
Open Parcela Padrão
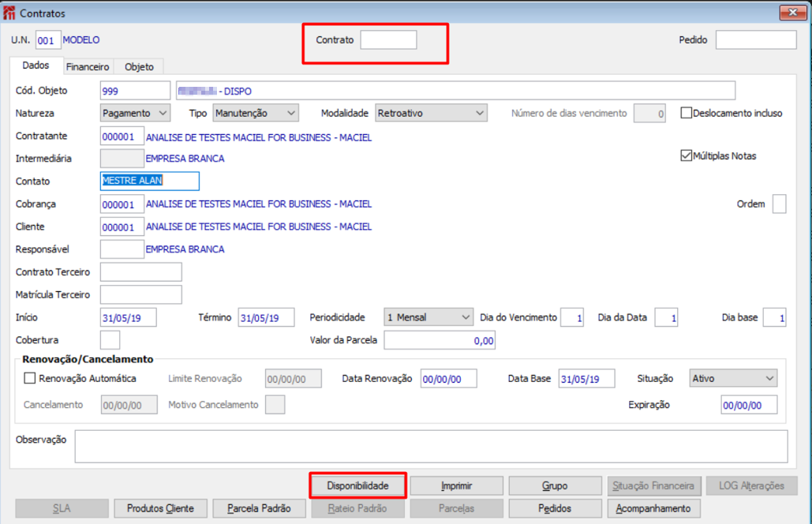[x=259, y=508]
